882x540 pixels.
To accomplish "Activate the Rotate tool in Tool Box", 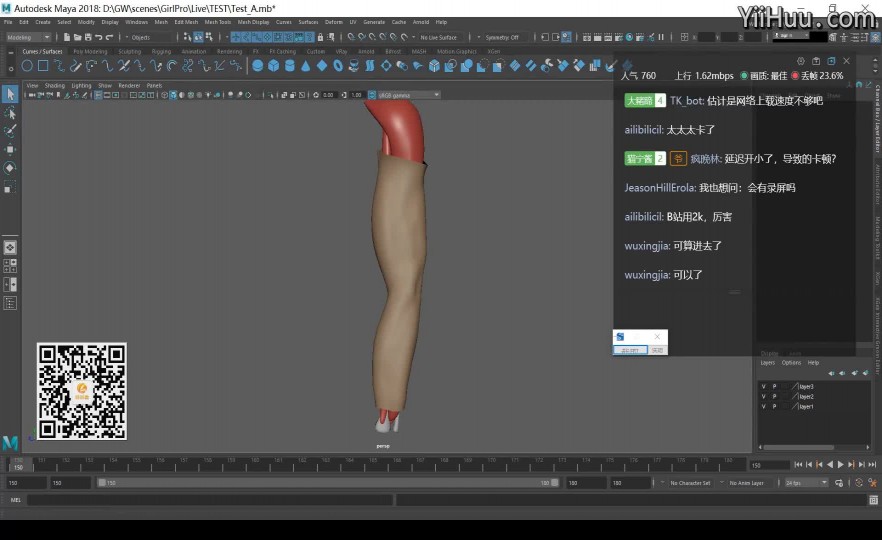I will click(x=10, y=168).
